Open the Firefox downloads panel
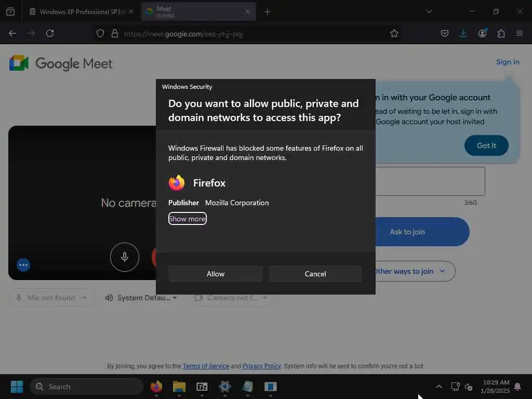The width and height of the screenshot is (532, 399). coord(463,33)
